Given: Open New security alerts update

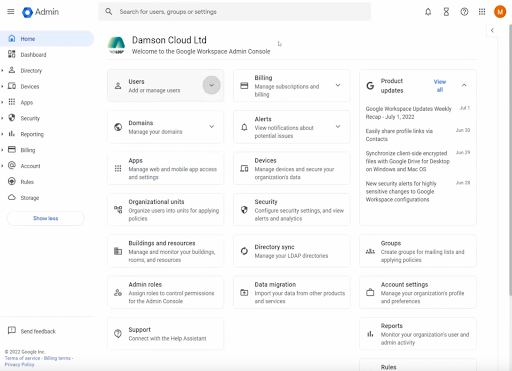Looking at the screenshot, I should (x=401, y=192).
